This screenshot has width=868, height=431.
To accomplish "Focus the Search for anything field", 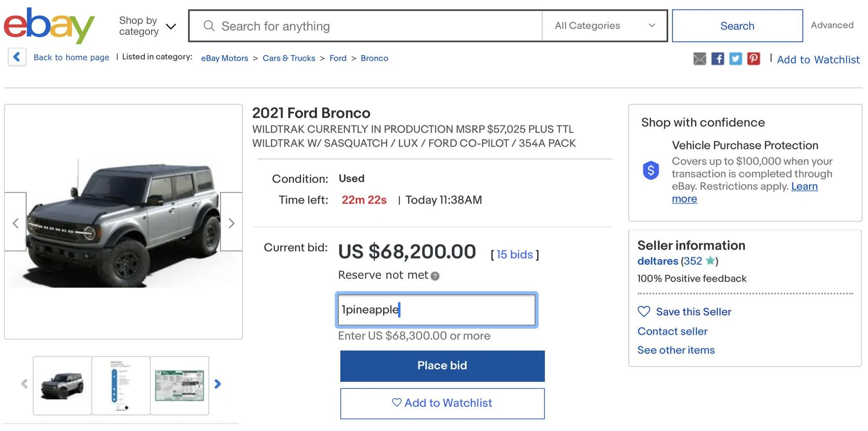I will (365, 26).
